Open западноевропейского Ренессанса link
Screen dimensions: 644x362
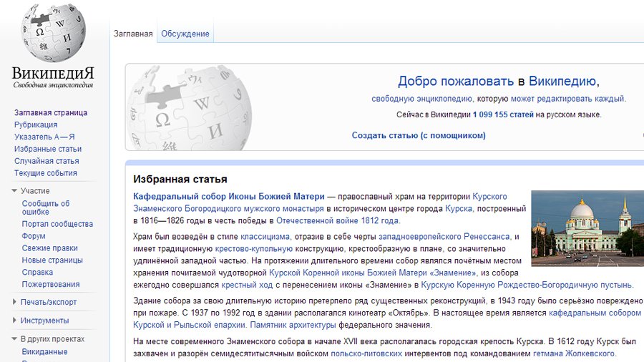pos(444,237)
